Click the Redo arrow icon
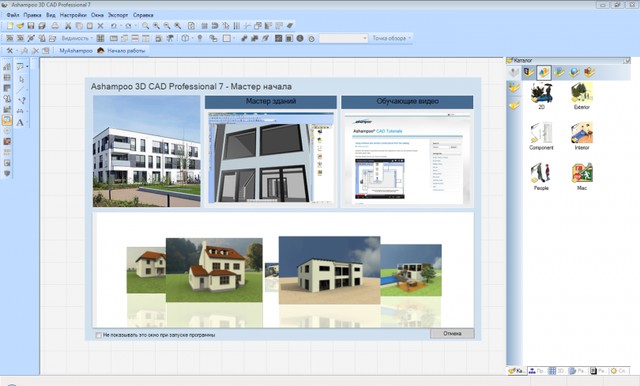 point(128,26)
